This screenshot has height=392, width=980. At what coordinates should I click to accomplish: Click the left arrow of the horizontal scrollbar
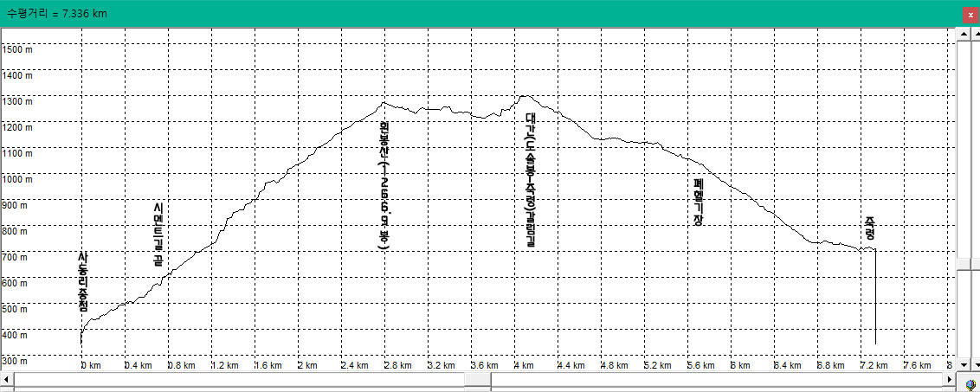(5, 380)
